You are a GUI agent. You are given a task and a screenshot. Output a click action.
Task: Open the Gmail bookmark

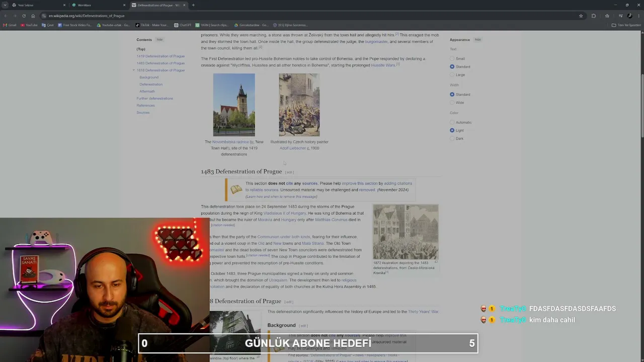click(x=10, y=25)
